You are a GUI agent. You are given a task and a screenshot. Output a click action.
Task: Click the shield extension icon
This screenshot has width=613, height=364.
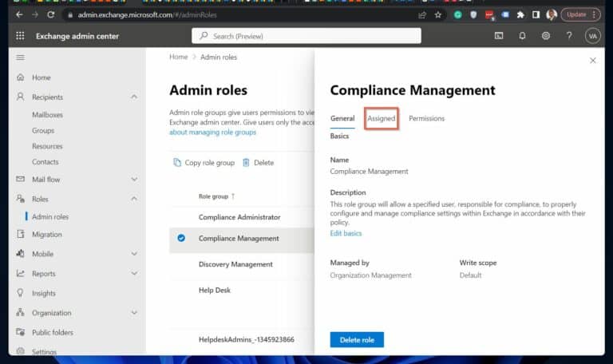(473, 15)
